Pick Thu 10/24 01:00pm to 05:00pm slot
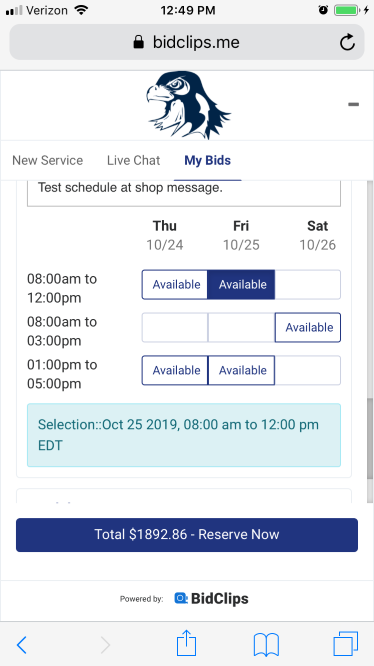 175,370
